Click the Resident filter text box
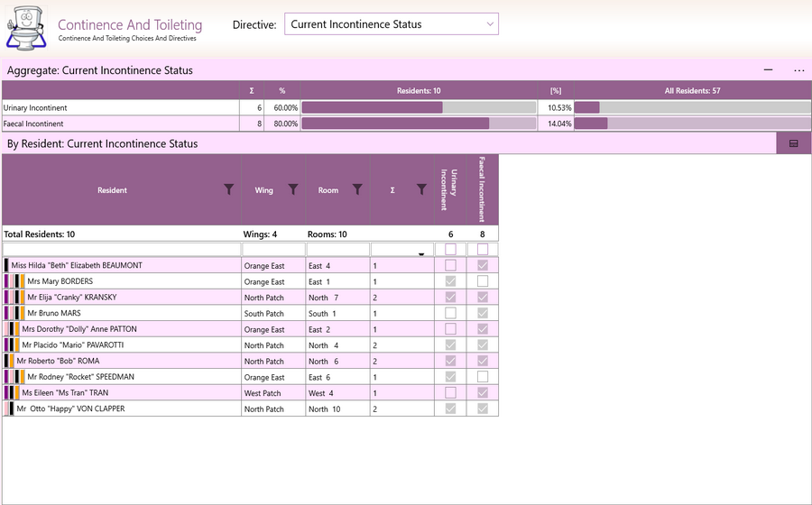Screen dimensions: 812x505 coord(122,250)
